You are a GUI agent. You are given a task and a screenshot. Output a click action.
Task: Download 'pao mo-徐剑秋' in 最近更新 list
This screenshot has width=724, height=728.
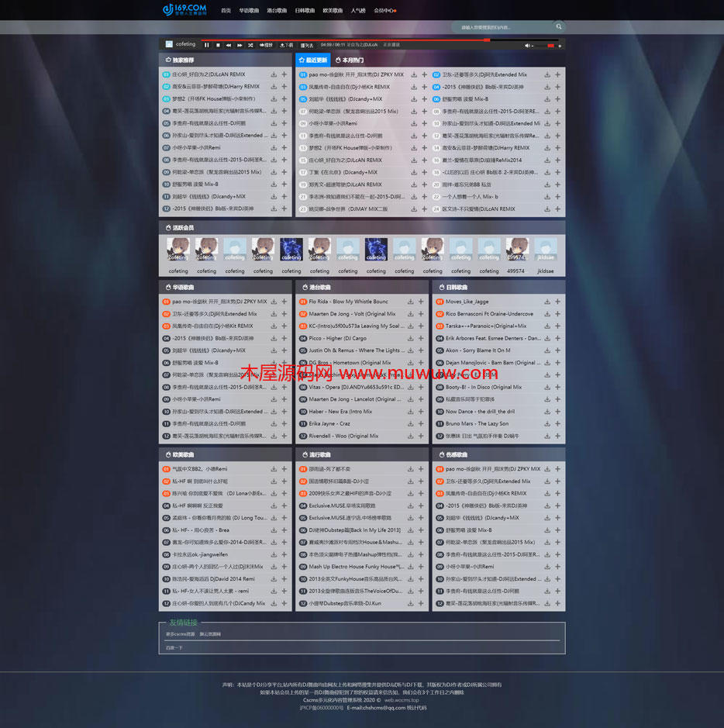(x=414, y=75)
